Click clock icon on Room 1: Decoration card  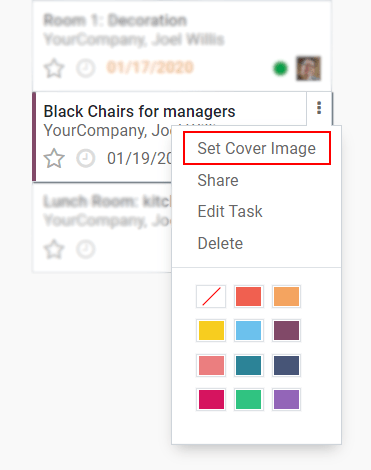coord(86,68)
